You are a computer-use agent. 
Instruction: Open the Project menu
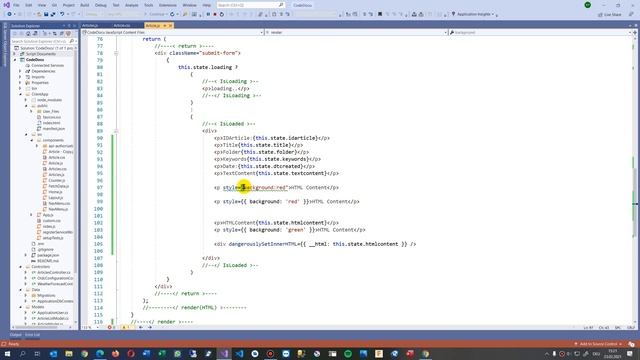coord(69,5)
